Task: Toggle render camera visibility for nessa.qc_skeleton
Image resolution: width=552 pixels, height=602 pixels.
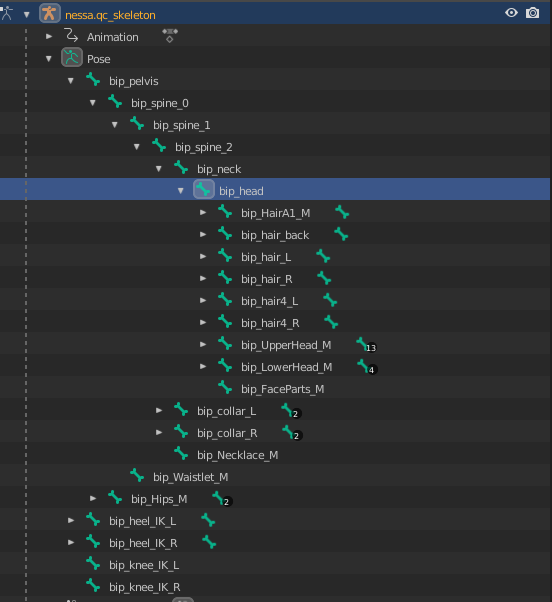Action: pos(532,13)
